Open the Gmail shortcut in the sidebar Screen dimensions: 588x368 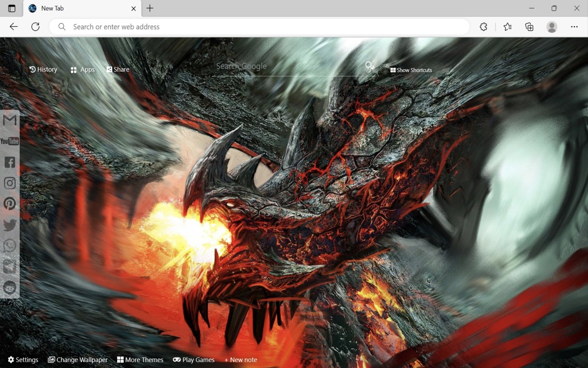tap(10, 120)
